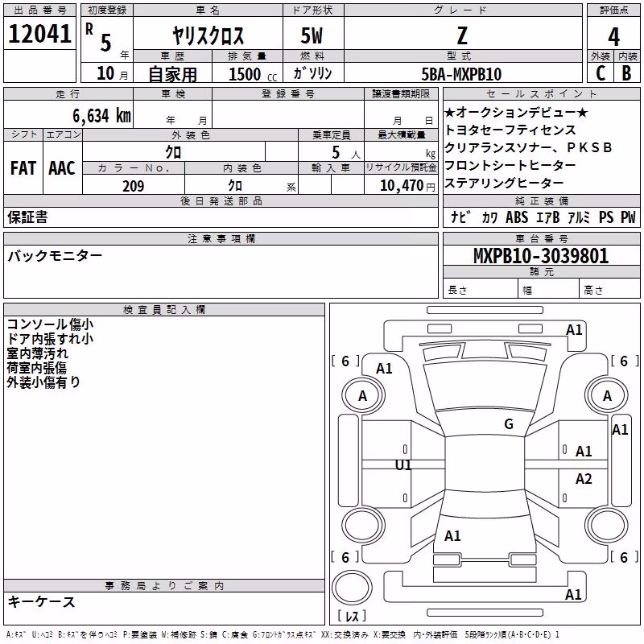This screenshot has height=644, width=644.
Task: Click the ★オークションデビュー★ sales point
Action: tap(516, 112)
